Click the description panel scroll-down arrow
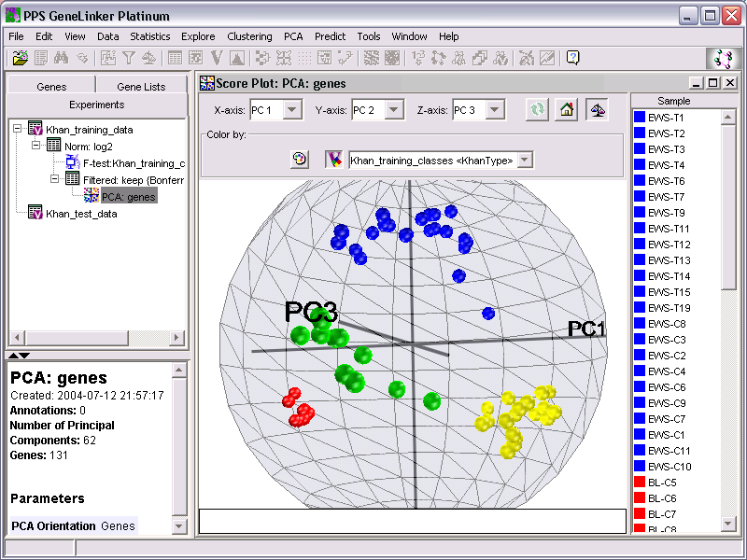 pyautogui.click(x=179, y=525)
